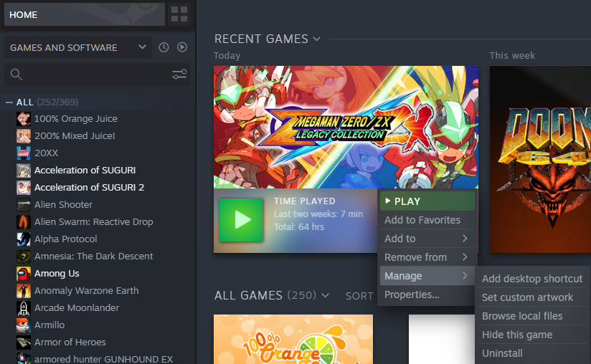Select 100% Orange Juice in list
Screen dimensions: 591x364
click(76, 118)
